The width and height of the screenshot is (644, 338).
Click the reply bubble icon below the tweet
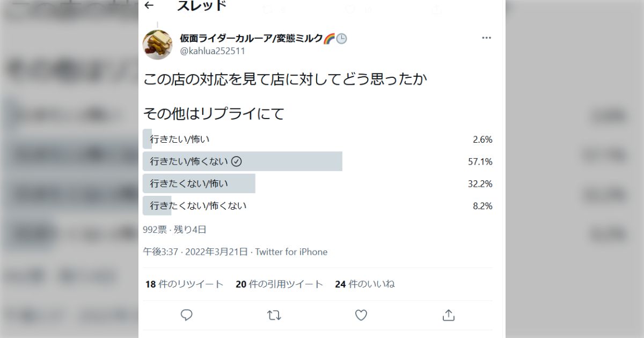[x=186, y=315]
